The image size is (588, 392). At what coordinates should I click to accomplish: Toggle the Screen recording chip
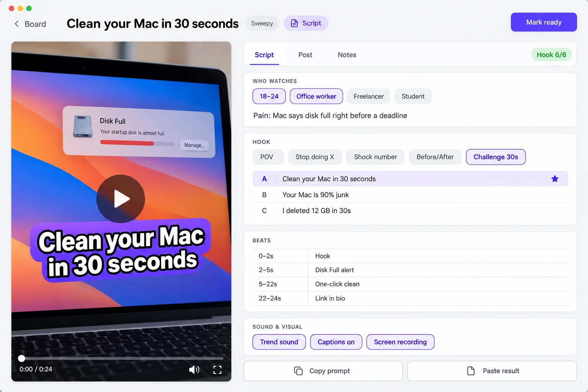coord(400,342)
